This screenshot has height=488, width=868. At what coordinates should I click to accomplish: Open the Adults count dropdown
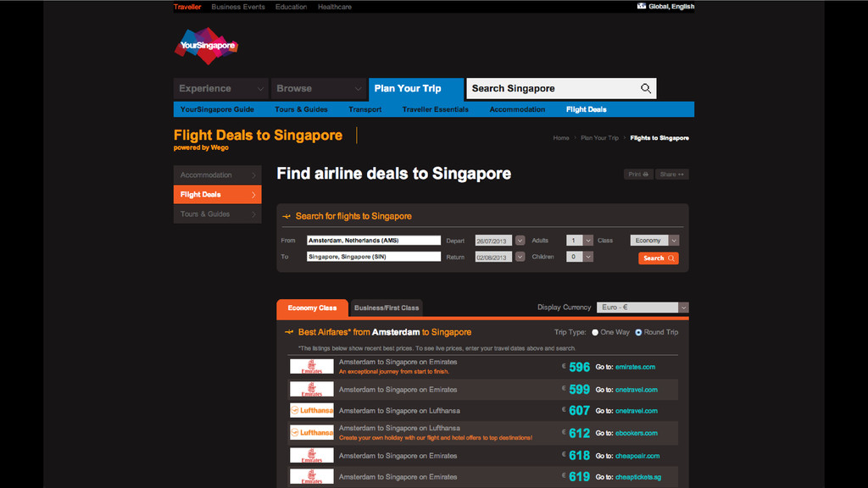pyautogui.click(x=588, y=240)
